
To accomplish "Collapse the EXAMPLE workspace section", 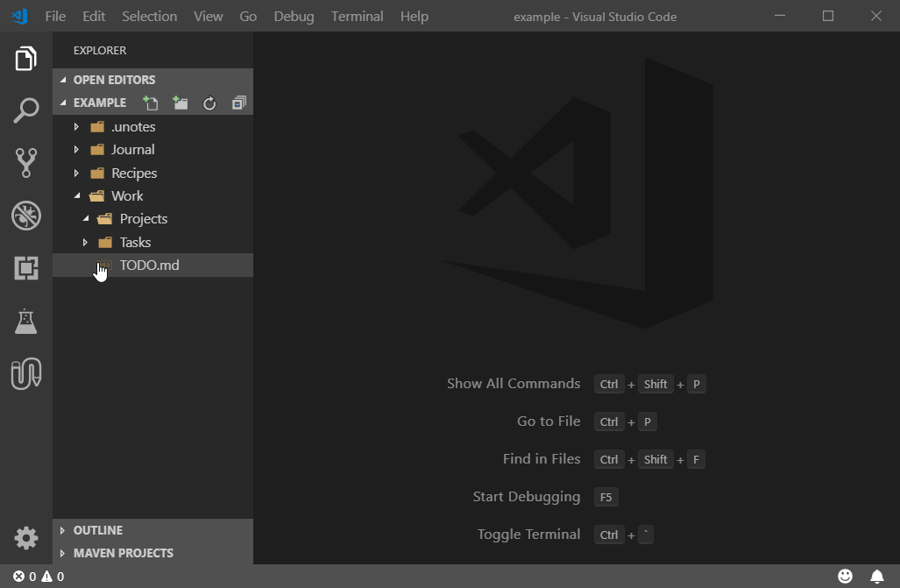I will (63, 103).
